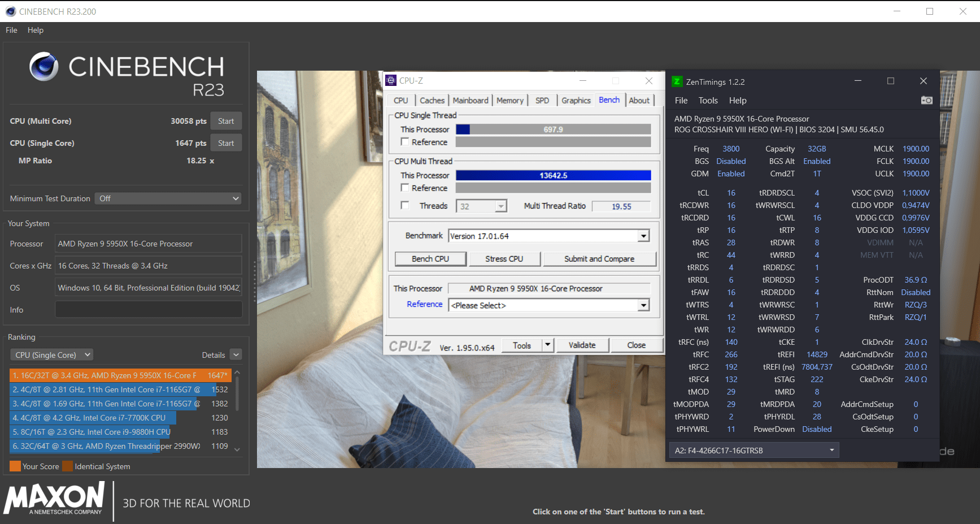Open ZenTimings File menu
Screen dimensions: 980x524
pos(681,100)
